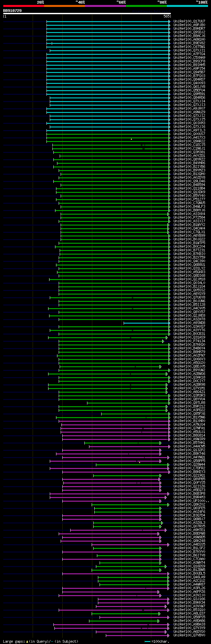Click the green ~80% legend color segment
Image resolution: width=211 pixels, height=644 pixels.
146,6
